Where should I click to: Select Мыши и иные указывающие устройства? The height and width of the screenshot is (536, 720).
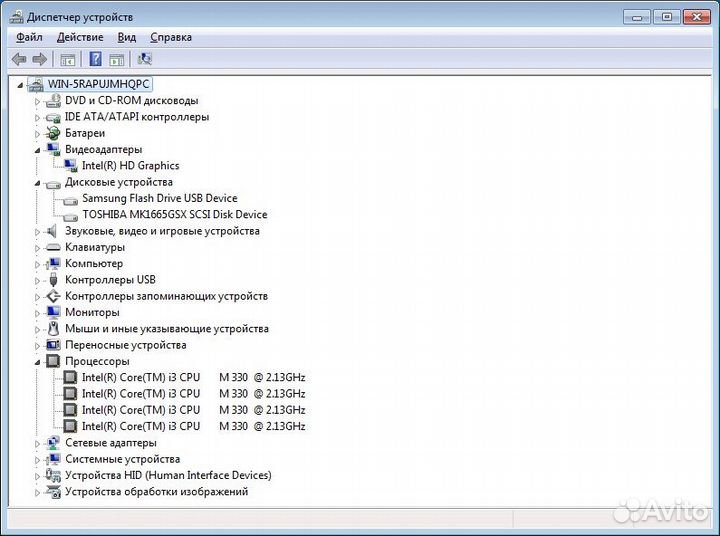coord(167,328)
